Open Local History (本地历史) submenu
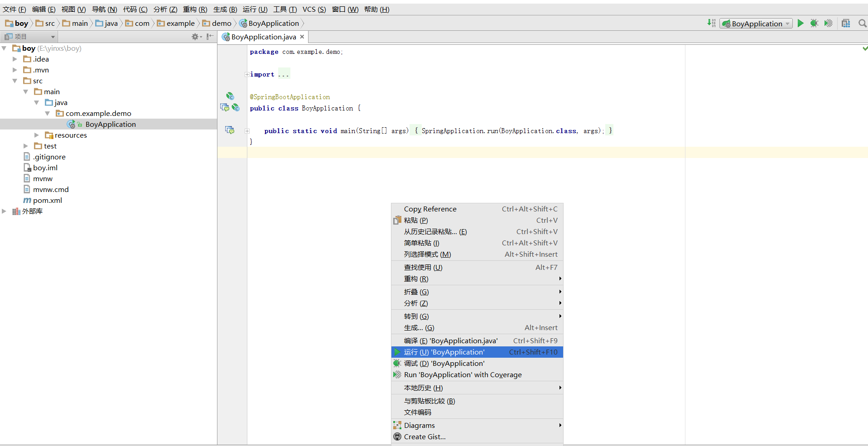 click(x=477, y=388)
